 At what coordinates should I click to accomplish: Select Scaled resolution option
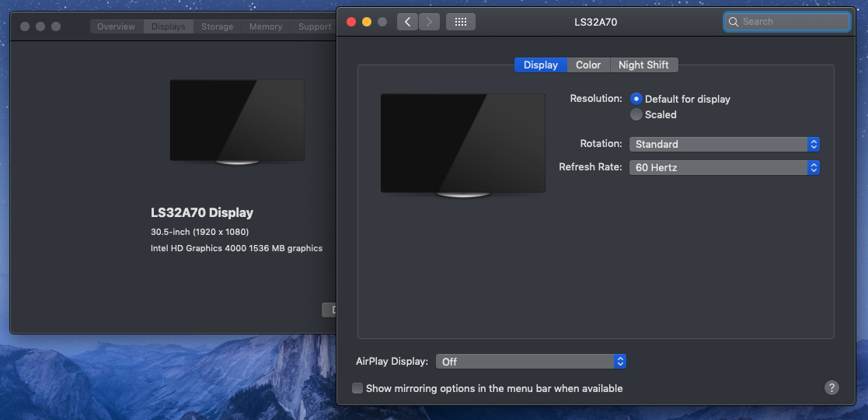coord(636,114)
